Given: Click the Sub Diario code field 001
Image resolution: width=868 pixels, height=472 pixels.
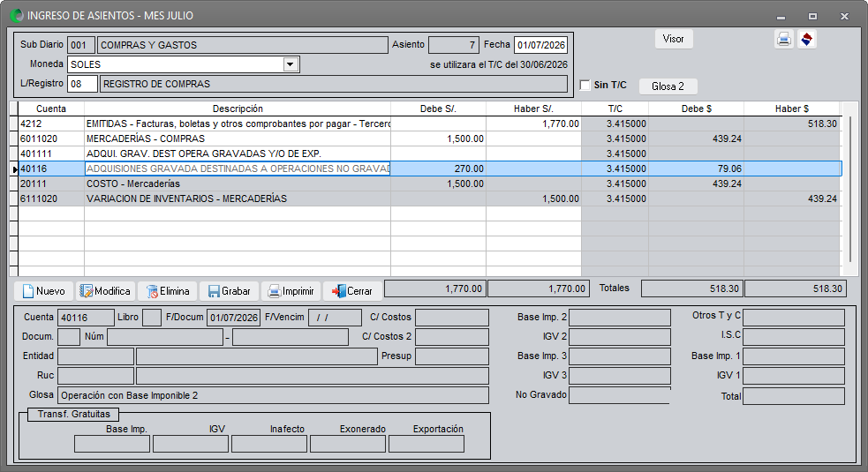Looking at the screenshot, I should pyautogui.click(x=81, y=45).
